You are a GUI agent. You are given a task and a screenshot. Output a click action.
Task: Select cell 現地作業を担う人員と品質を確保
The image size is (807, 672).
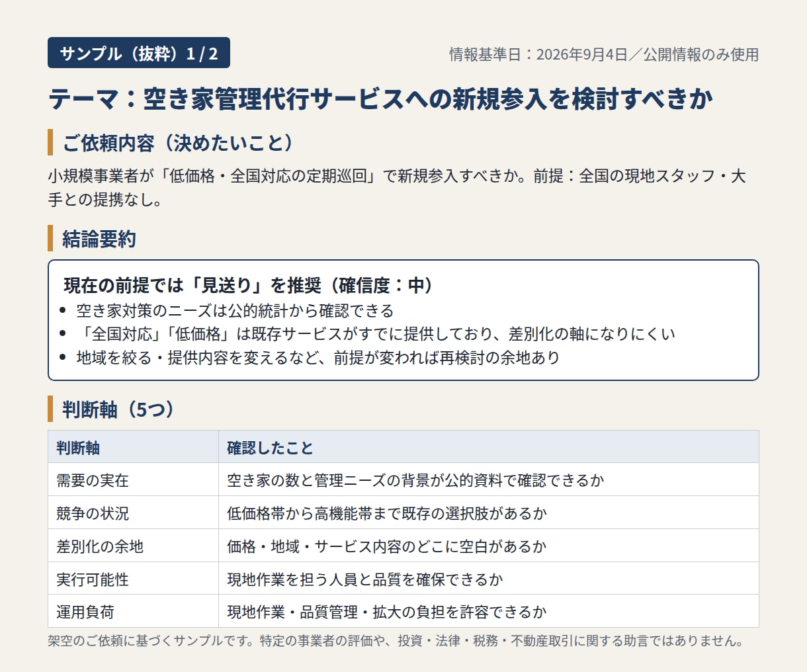coord(489,579)
